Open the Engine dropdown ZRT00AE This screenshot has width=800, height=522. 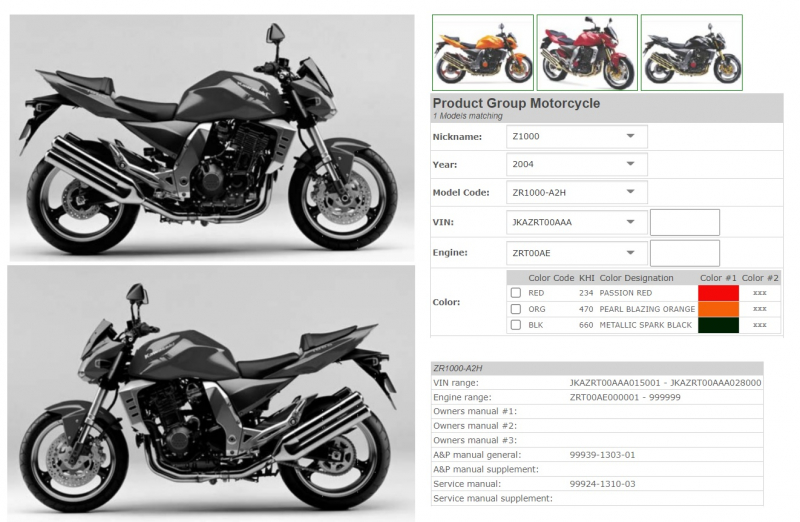pos(577,253)
